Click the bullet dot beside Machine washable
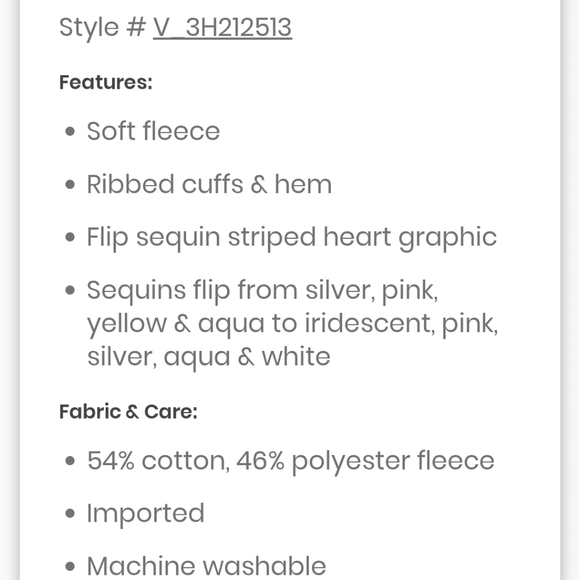The height and width of the screenshot is (580, 579). pyautogui.click(x=70, y=566)
